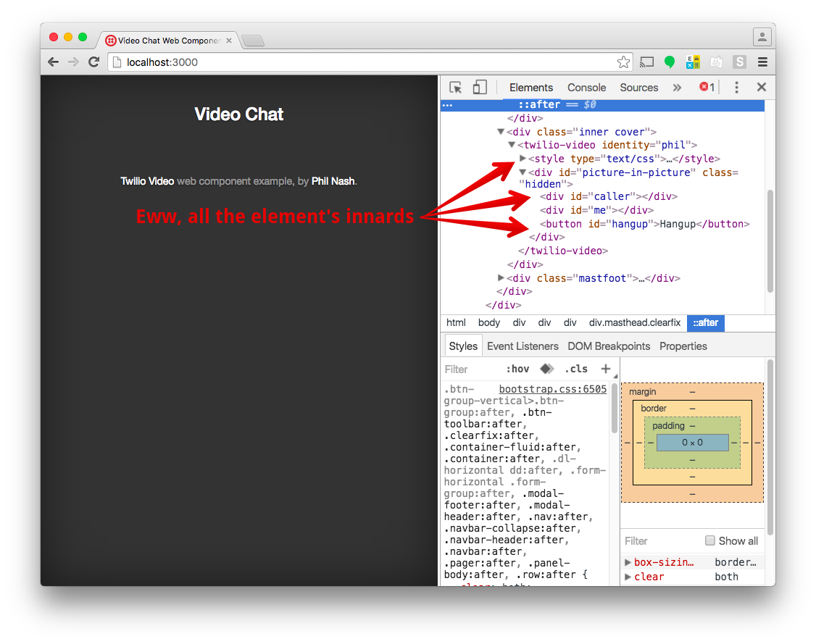
Task: Collapse the twilio-video identity phil node
Action: click(x=512, y=145)
